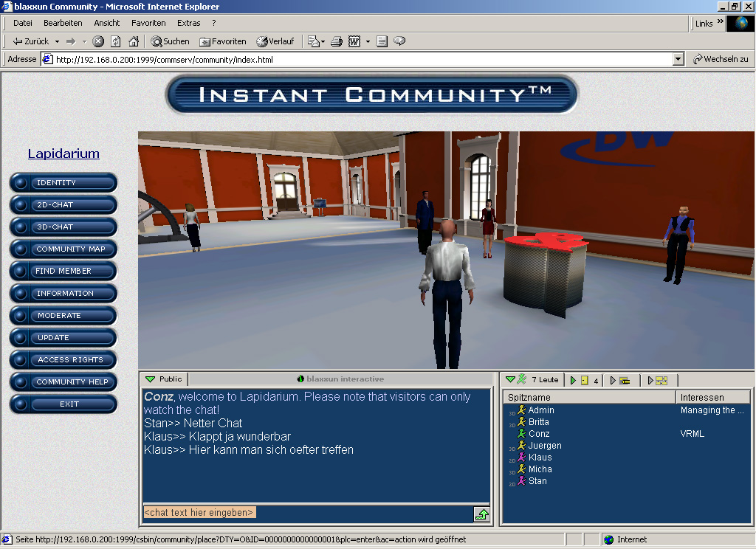Open the Favoriten menu in menu bar
756x549 pixels.
(x=148, y=23)
